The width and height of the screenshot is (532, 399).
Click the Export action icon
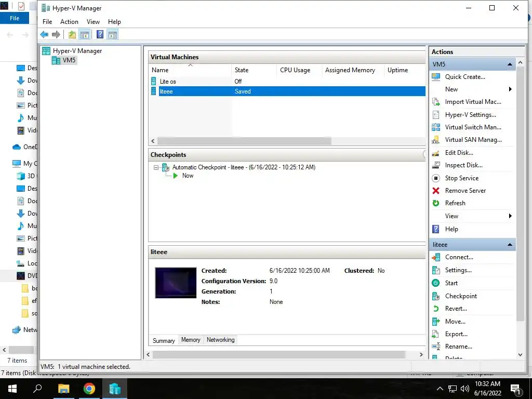click(436, 334)
